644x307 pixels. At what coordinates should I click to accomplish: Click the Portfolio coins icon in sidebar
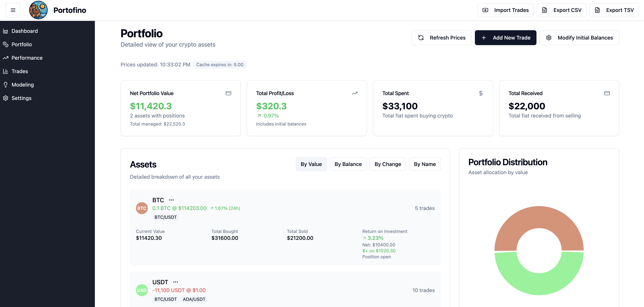pos(5,44)
